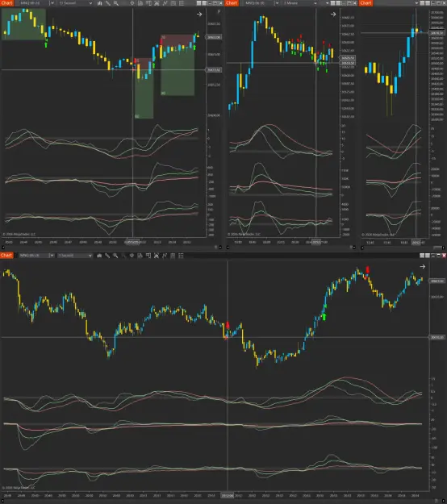Screen dimensions: 447x504
Task: Click scroll-left arrow under middle chart
Action: pos(228,248)
